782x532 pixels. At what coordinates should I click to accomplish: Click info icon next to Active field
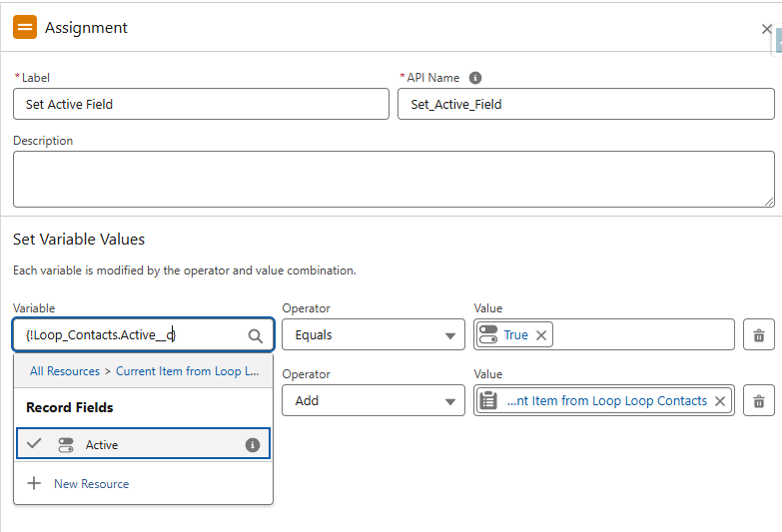253,445
